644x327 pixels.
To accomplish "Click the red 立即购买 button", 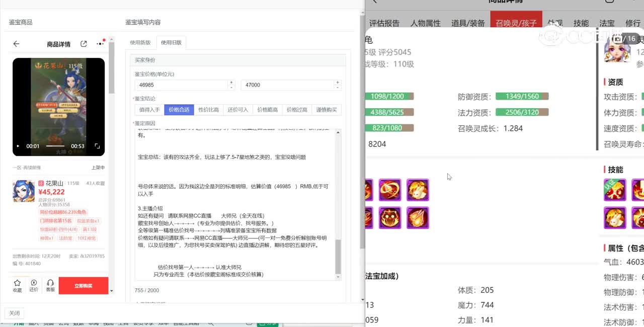I will tap(84, 286).
